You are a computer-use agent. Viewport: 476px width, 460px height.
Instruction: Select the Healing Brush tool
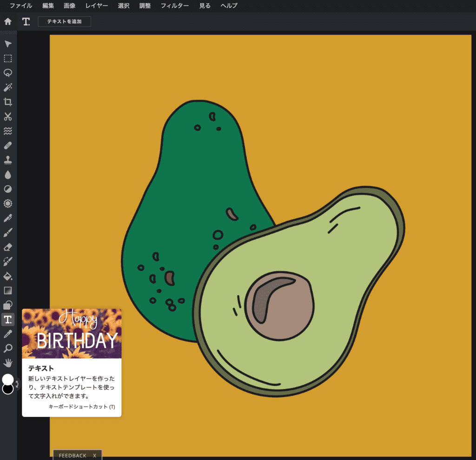pyautogui.click(x=8, y=145)
